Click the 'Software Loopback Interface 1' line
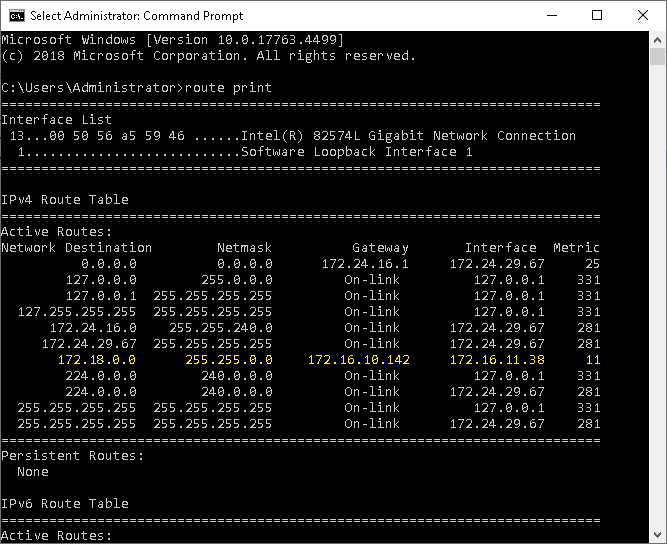Image resolution: width=667 pixels, height=544 pixels. pos(245,152)
